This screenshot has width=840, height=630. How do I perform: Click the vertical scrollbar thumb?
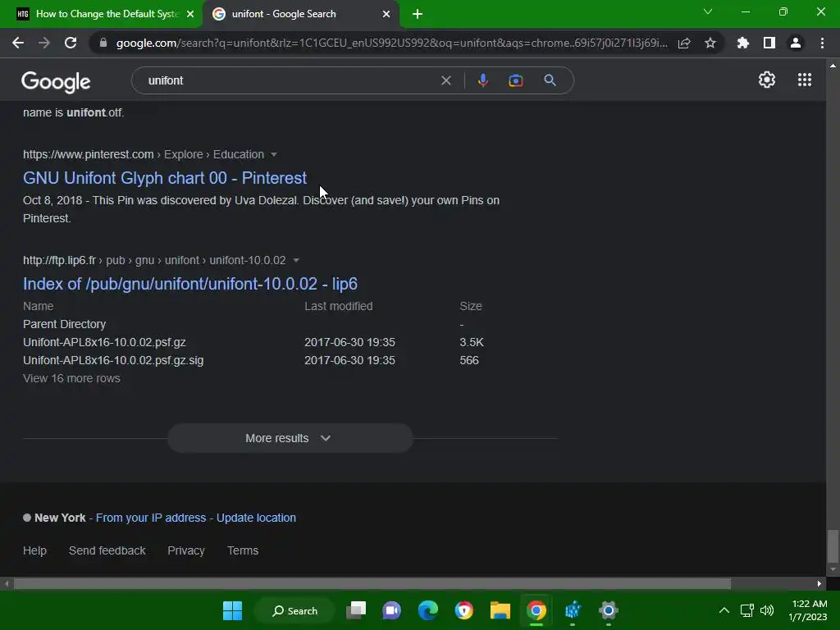(833, 546)
